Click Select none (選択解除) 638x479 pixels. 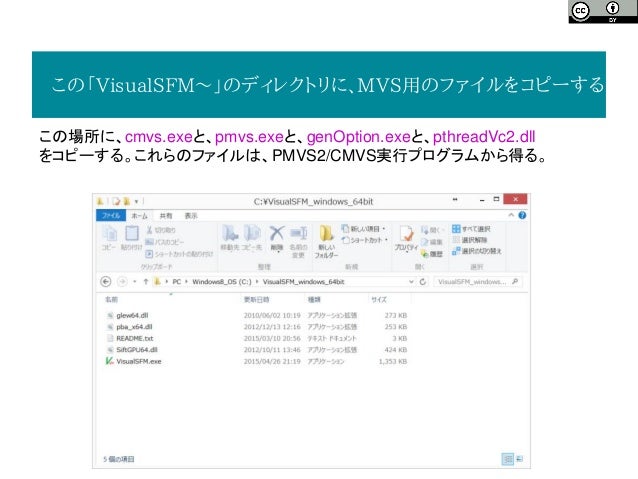[470, 240]
